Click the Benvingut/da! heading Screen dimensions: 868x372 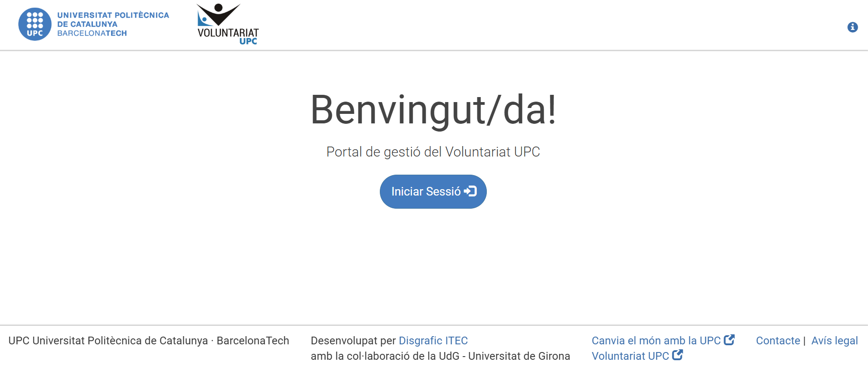(433, 110)
